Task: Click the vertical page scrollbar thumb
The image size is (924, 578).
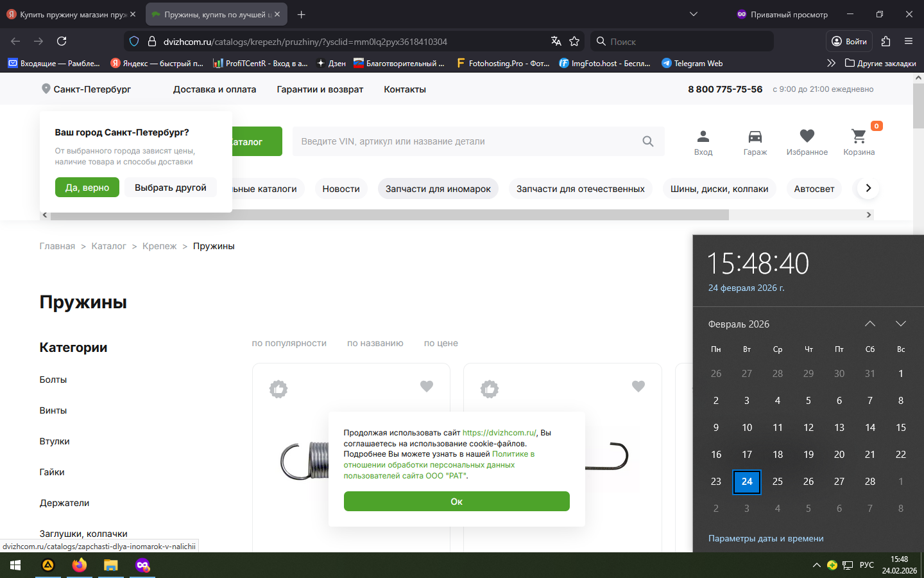Action: 918,106
